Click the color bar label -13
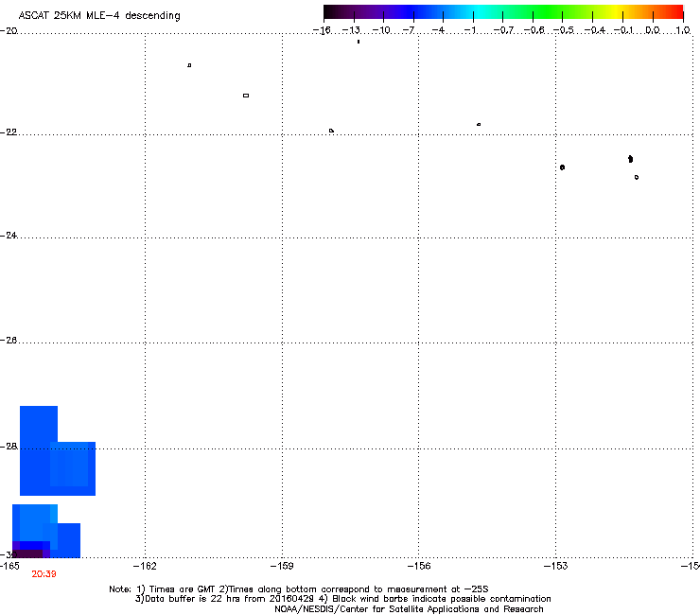The image size is (700, 615). (351, 30)
